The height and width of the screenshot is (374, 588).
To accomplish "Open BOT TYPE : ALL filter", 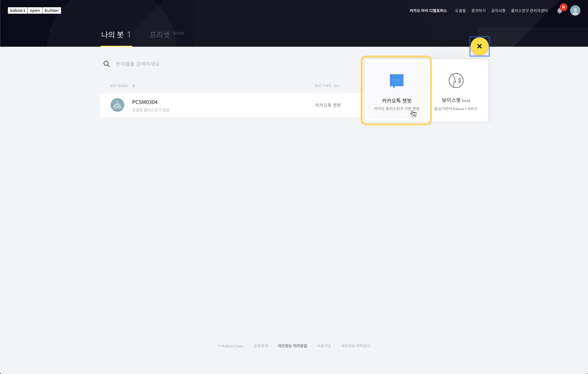I will click(x=327, y=86).
